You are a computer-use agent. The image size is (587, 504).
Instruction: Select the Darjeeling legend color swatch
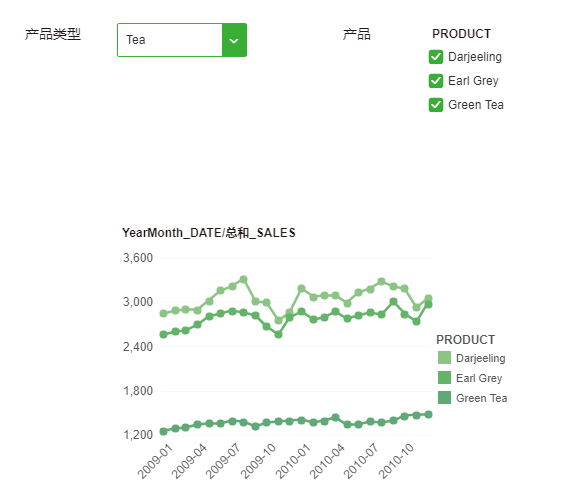click(x=444, y=358)
